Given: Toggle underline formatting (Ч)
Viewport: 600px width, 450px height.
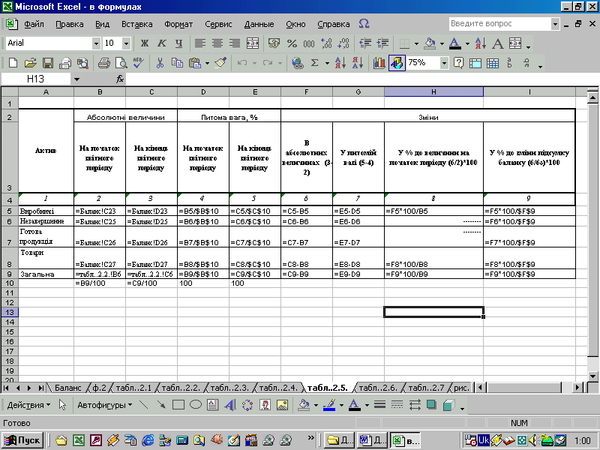Looking at the screenshot, I should click(x=179, y=44).
